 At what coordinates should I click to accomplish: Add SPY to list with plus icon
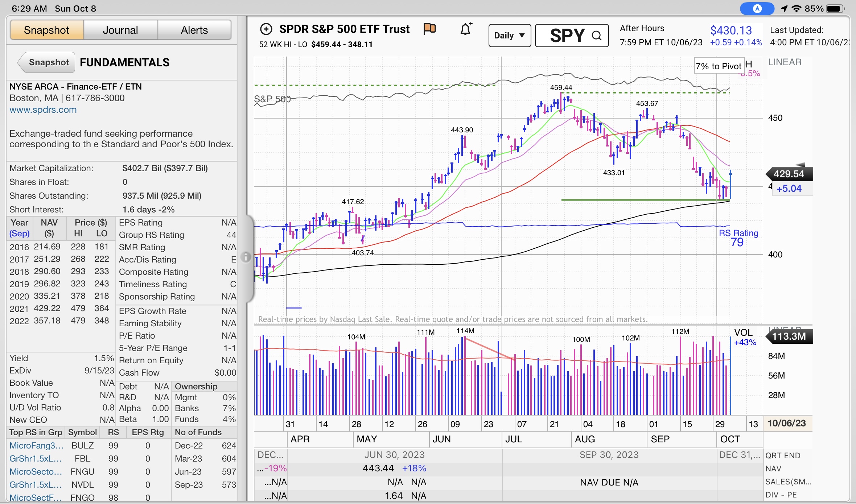266,29
